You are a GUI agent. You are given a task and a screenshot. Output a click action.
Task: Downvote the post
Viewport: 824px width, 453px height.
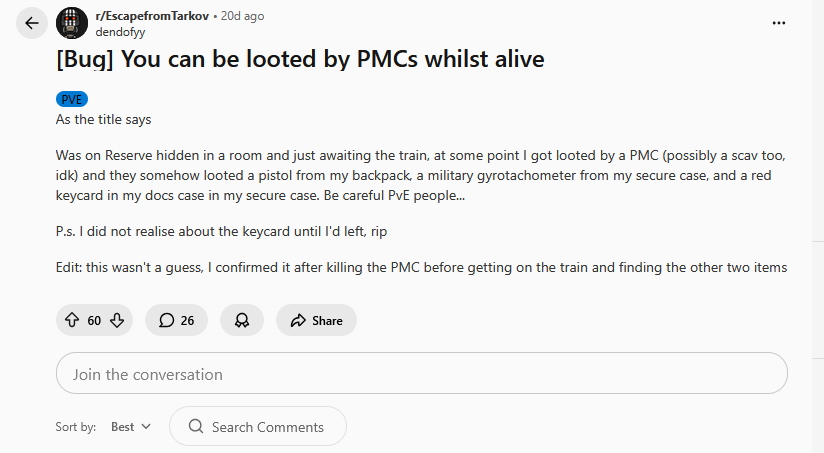(117, 320)
